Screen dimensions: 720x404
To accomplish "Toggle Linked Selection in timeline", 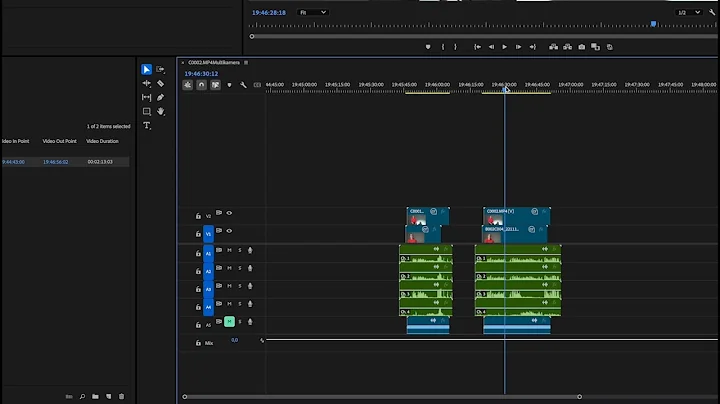I will 215,85.
